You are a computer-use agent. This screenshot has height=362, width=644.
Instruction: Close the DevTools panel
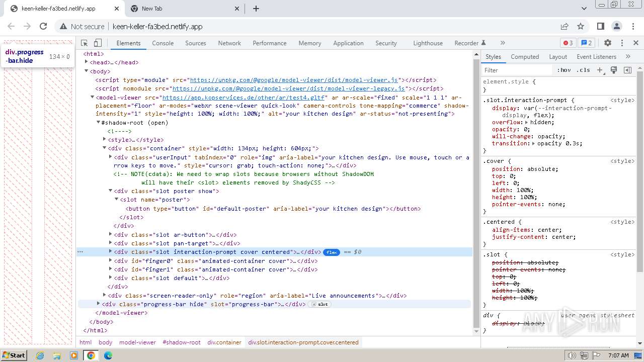636,43
